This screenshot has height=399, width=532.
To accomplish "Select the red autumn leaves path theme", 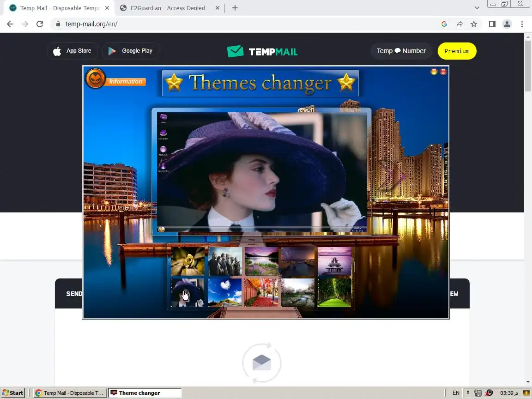I will 261,293.
